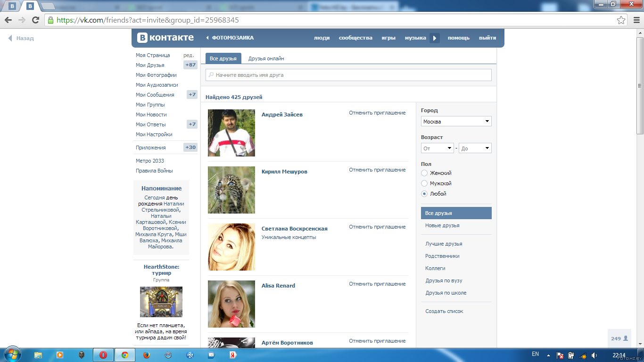Click the browser forward arrow
Screen dimensions: 644x362
tap(22, 20)
